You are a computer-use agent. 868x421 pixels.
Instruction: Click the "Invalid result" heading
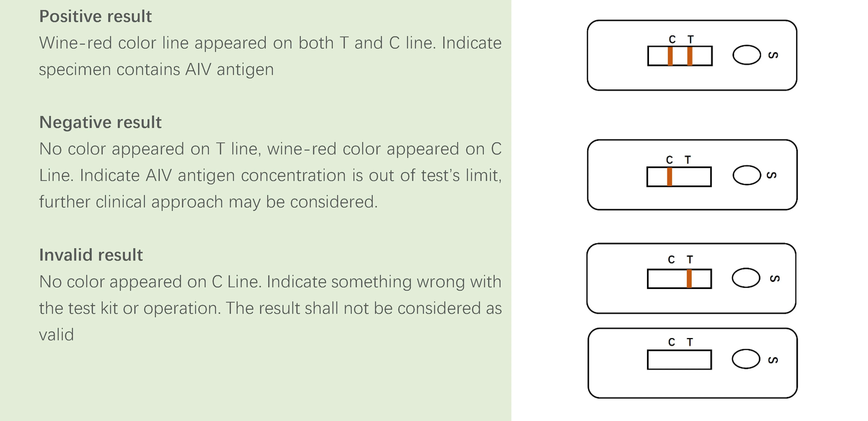click(91, 255)
